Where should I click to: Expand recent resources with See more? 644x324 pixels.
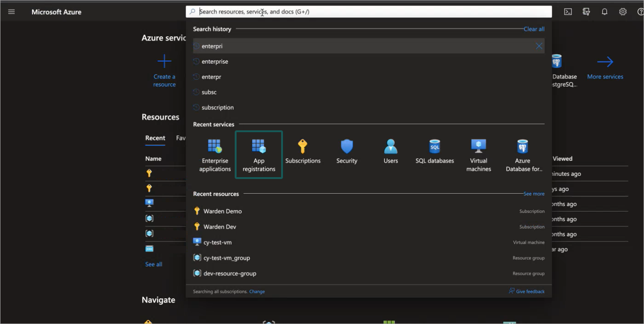tap(534, 194)
